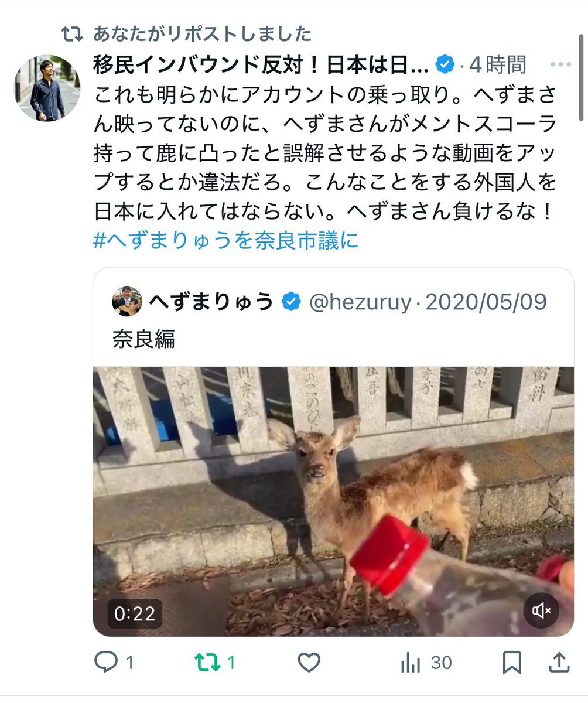
Task: Open the three-dot more options menu
Action: 560,65
